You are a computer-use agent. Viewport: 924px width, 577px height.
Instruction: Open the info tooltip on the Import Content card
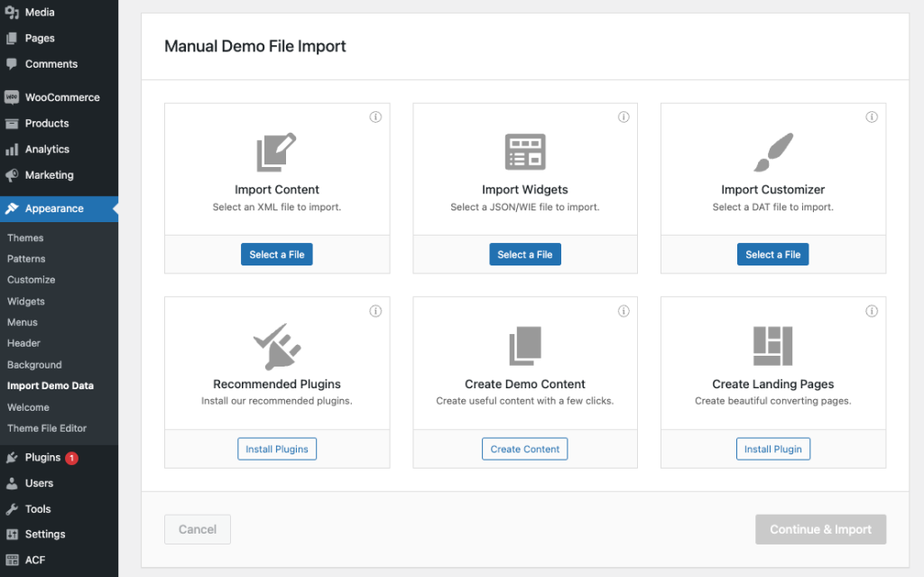tap(375, 116)
